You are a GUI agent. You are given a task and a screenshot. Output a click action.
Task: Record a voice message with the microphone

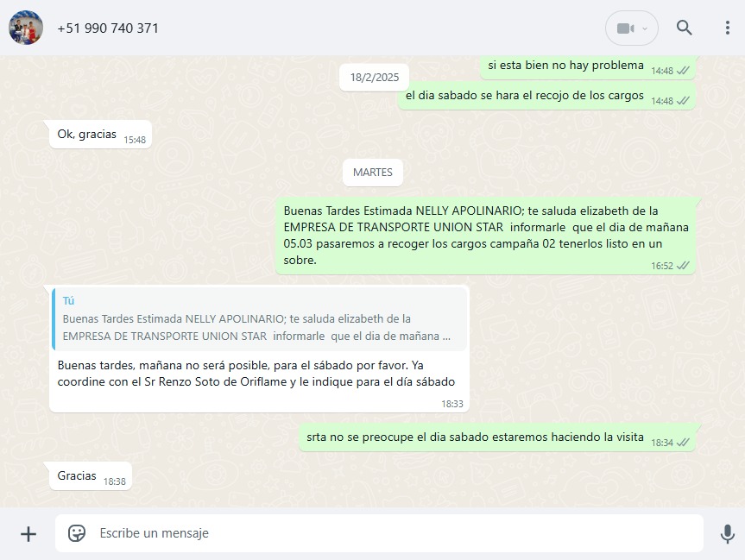click(727, 533)
